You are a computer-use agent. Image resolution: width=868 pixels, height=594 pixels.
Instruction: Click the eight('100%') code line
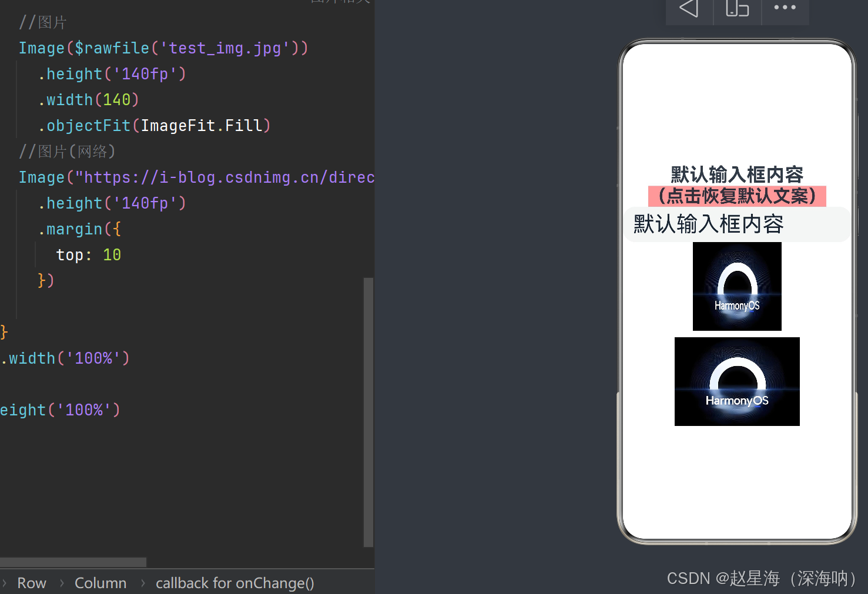tap(60, 410)
